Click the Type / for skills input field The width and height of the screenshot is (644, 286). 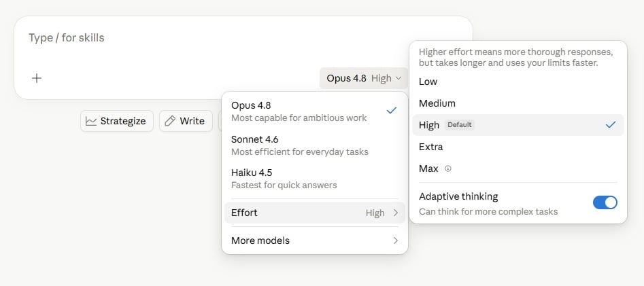[243, 38]
